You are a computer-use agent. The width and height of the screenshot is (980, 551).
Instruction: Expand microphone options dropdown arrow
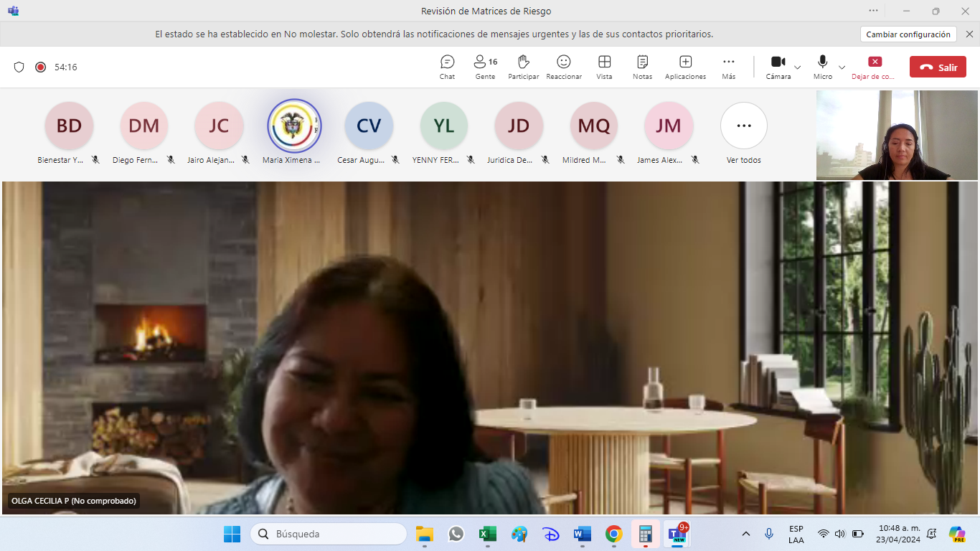842,67
